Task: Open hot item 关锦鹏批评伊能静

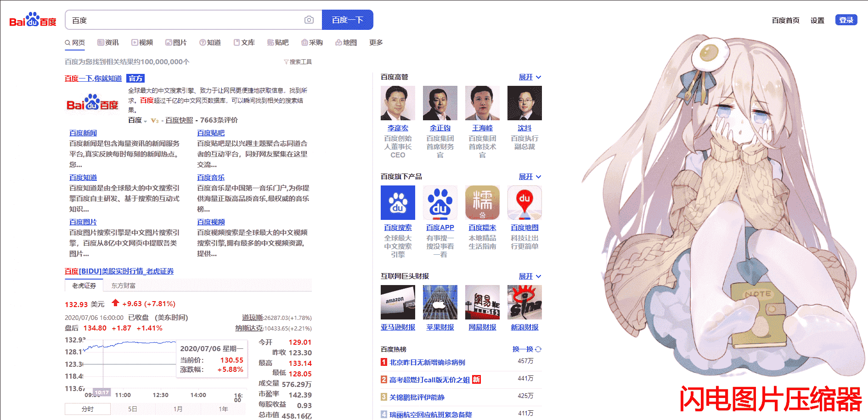Action: click(x=417, y=398)
